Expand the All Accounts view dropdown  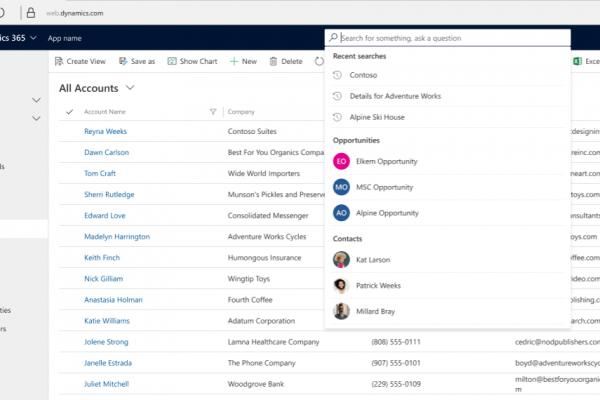[130, 88]
